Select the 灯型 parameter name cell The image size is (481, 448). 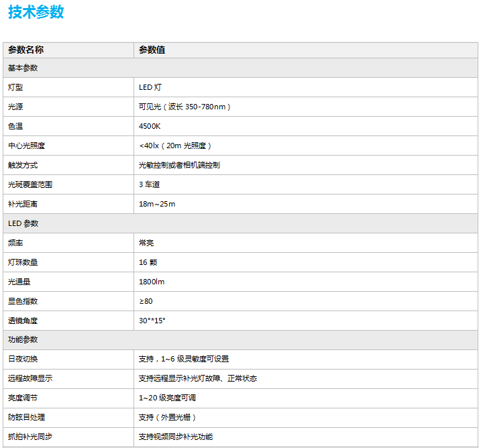[15, 87]
